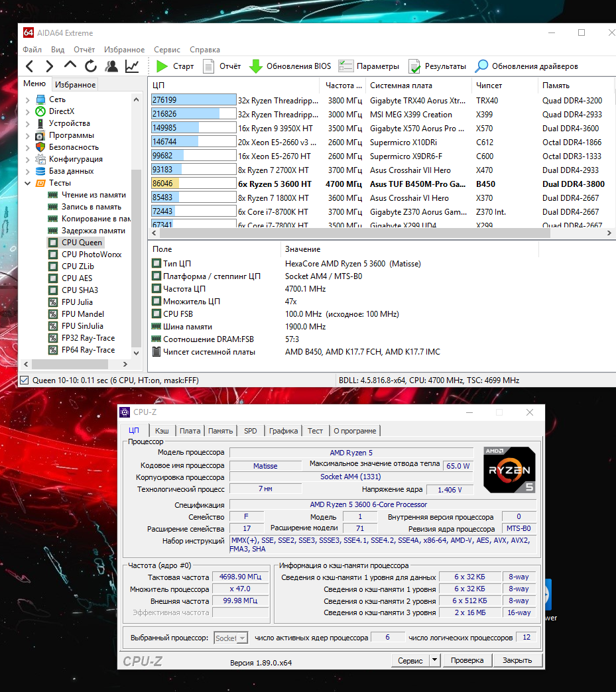Screen dimensions: 616x692
Task: Expand the База данных tree node
Action: [x=27, y=171]
